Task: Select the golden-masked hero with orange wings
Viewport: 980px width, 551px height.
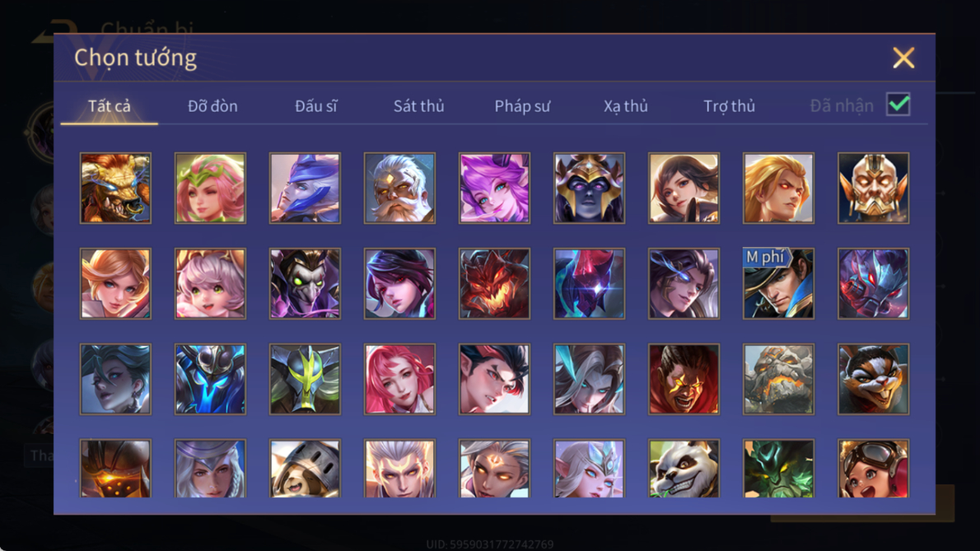Action: [873, 188]
